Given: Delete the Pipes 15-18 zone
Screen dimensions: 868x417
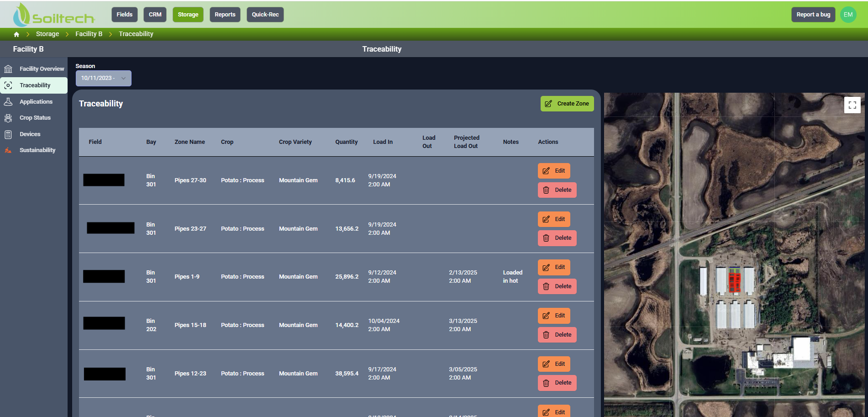Looking at the screenshot, I should pyautogui.click(x=557, y=335).
